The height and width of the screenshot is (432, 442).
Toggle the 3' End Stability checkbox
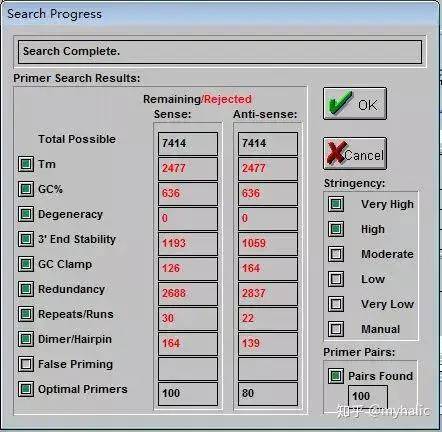coord(26,239)
